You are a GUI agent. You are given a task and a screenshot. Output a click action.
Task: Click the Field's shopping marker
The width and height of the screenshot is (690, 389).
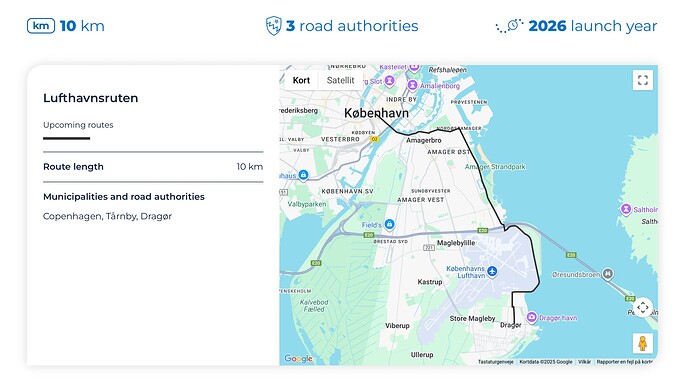(389, 224)
